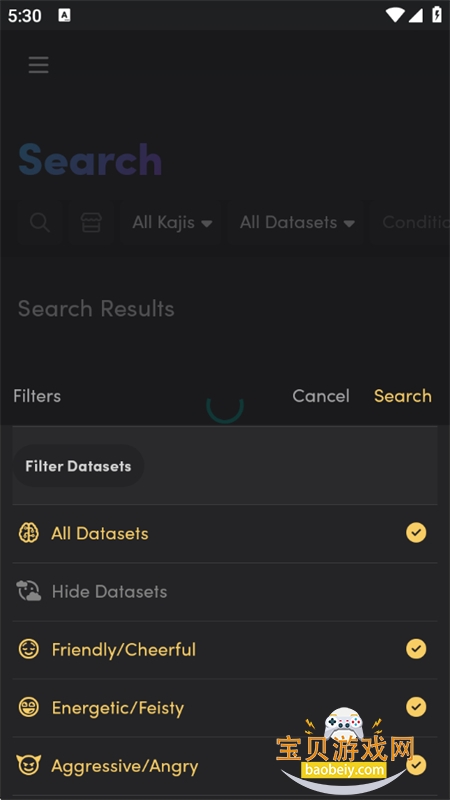Tap the smiley icon for Friendly/Cheerful

click(x=29, y=649)
